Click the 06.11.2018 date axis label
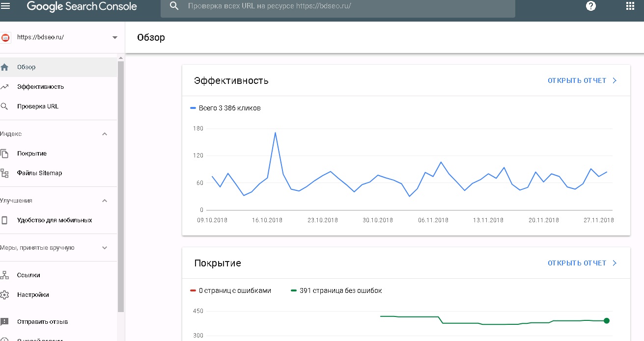This screenshot has width=644, height=341. pyautogui.click(x=433, y=220)
